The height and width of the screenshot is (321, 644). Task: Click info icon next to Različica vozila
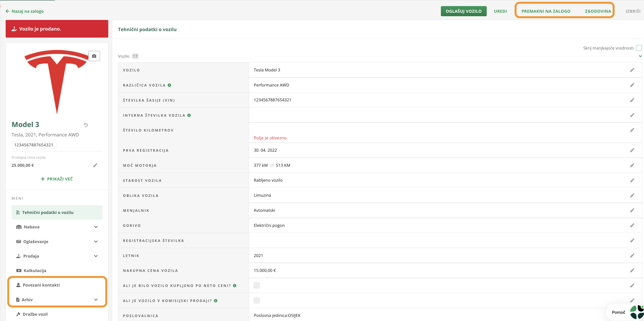click(169, 85)
